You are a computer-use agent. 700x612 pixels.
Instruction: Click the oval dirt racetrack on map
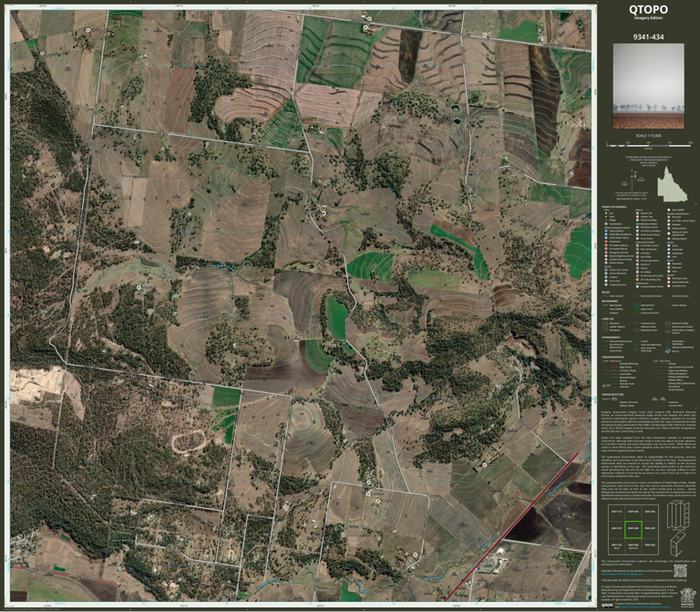click(189, 441)
